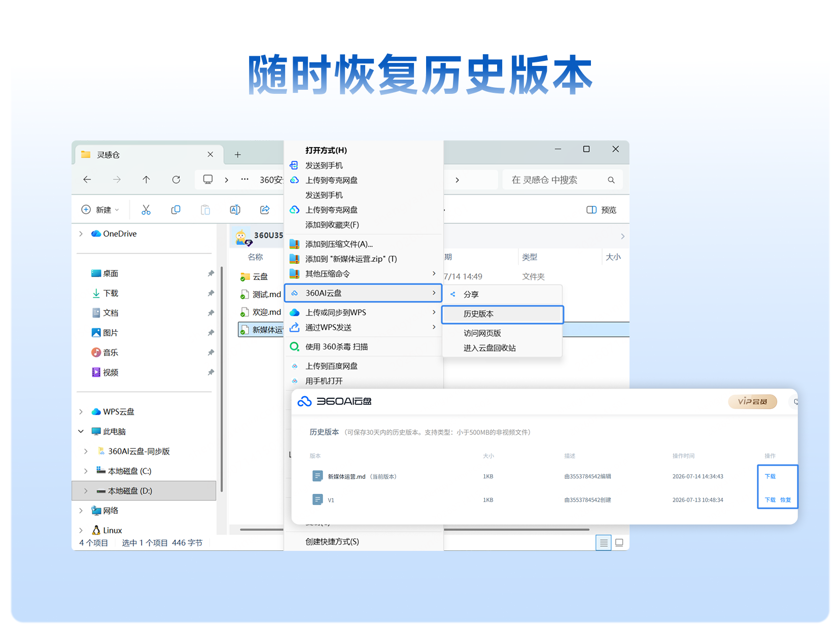
Task: Click the search magnifier icon
Action: pos(611,180)
